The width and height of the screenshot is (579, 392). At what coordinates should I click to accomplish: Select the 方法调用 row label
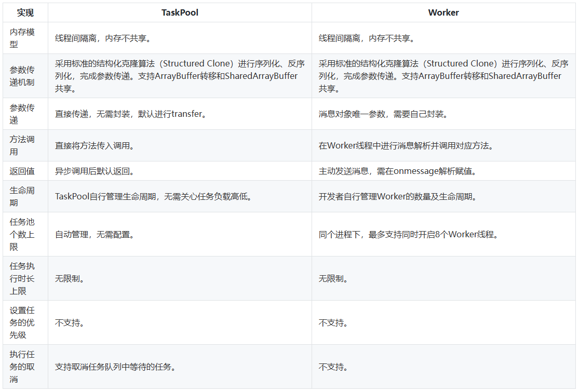pyautogui.click(x=22, y=145)
